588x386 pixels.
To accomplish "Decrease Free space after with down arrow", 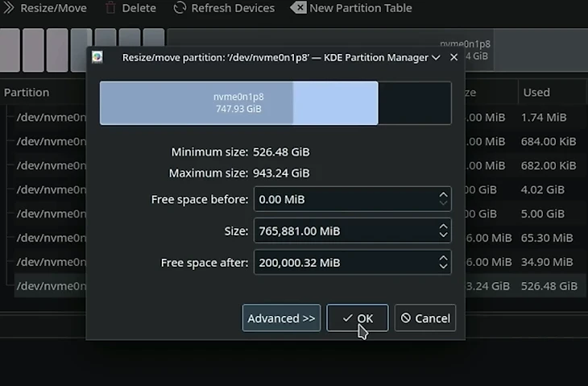I will click(x=443, y=267).
